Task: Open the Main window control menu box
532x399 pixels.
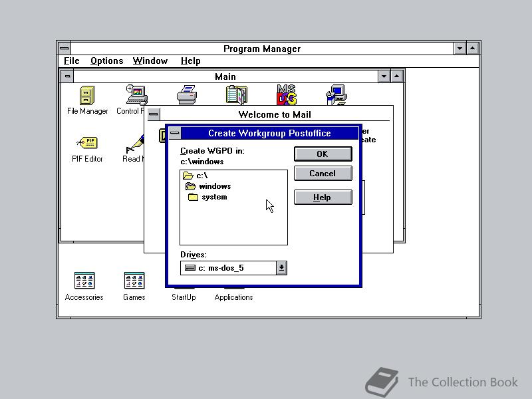Action: click(x=67, y=76)
